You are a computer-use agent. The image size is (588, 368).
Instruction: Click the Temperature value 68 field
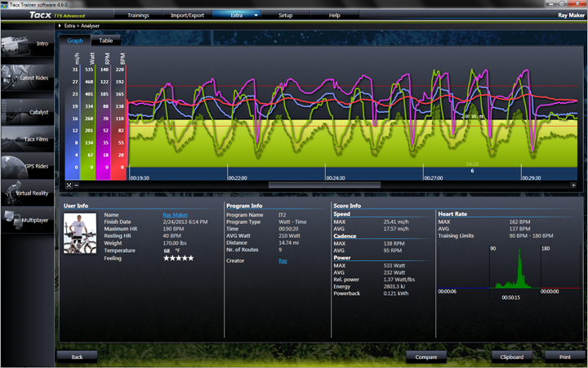[x=167, y=250]
